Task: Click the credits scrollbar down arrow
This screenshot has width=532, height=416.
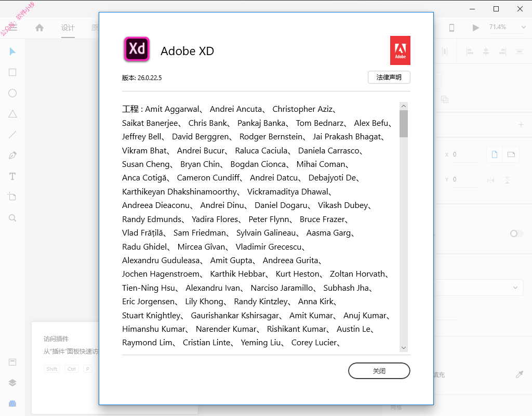Action: pos(404,348)
